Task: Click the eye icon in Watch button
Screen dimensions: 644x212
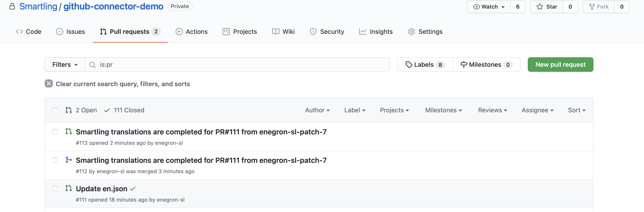Action: coord(476,7)
